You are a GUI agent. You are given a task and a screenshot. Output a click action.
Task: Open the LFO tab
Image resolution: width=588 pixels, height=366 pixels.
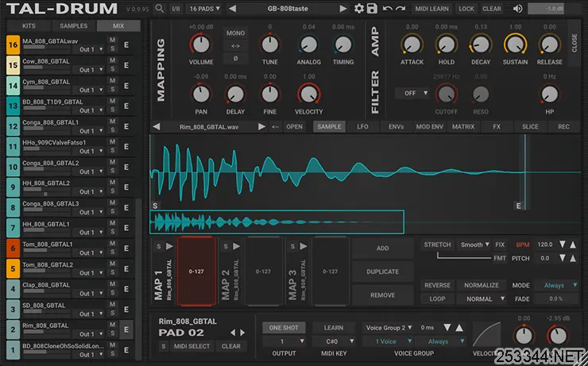(x=362, y=126)
